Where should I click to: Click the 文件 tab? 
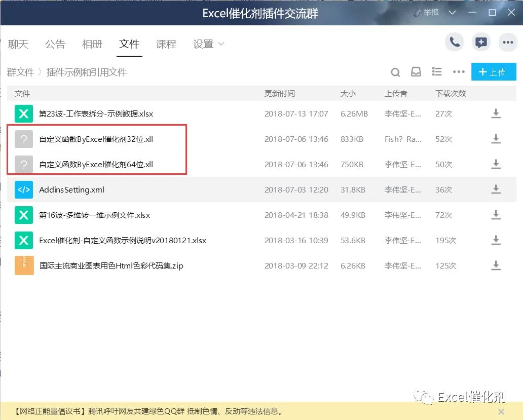(129, 44)
